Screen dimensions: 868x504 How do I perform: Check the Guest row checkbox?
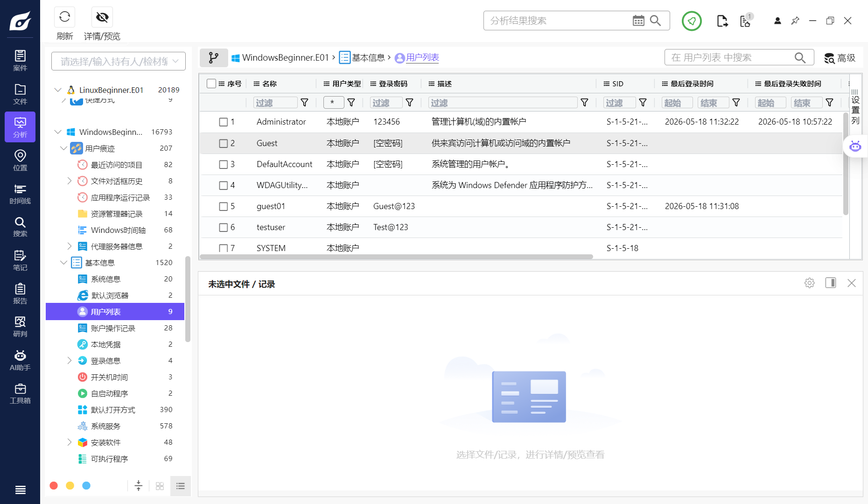coord(224,143)
